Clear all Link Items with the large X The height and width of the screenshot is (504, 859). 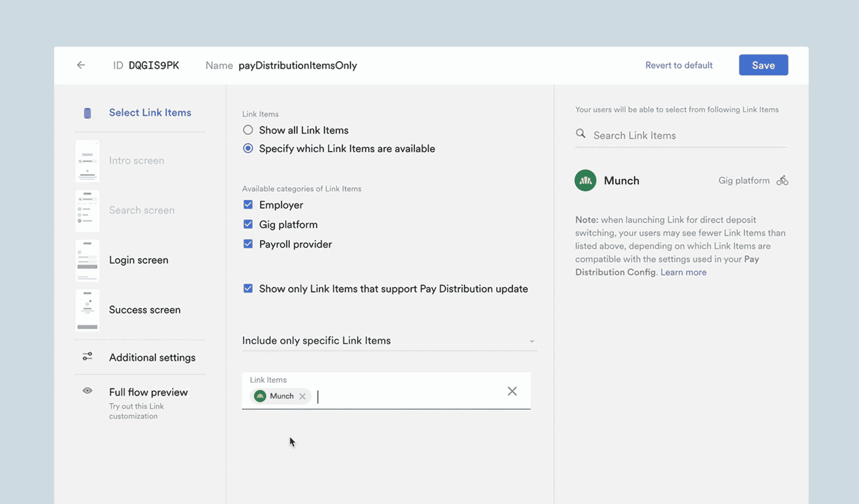(x=512, y=391)
